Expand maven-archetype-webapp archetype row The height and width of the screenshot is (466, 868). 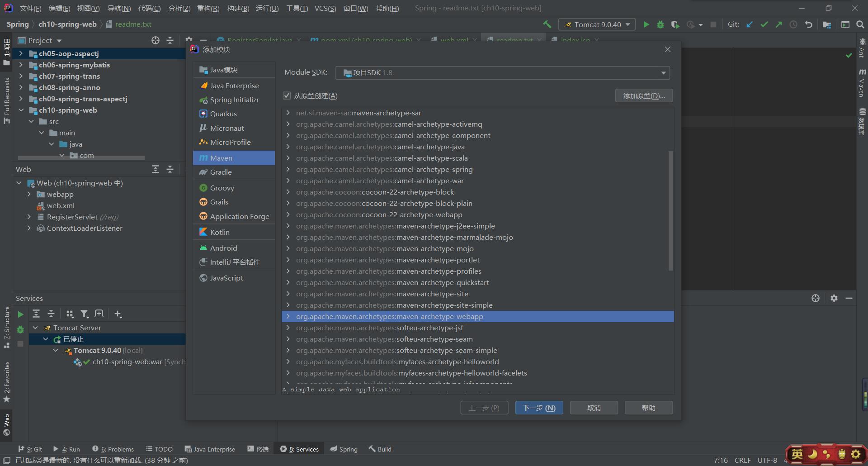(x=288, y=316)
